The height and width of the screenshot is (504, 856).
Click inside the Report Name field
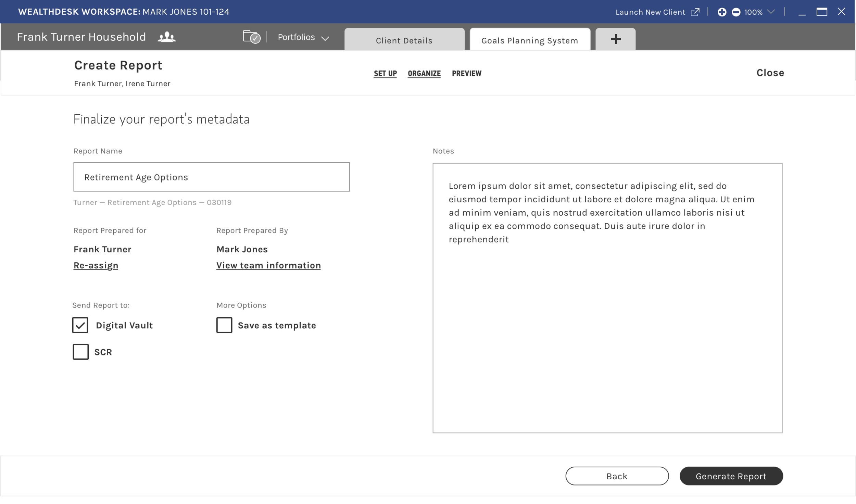(211, 177)
